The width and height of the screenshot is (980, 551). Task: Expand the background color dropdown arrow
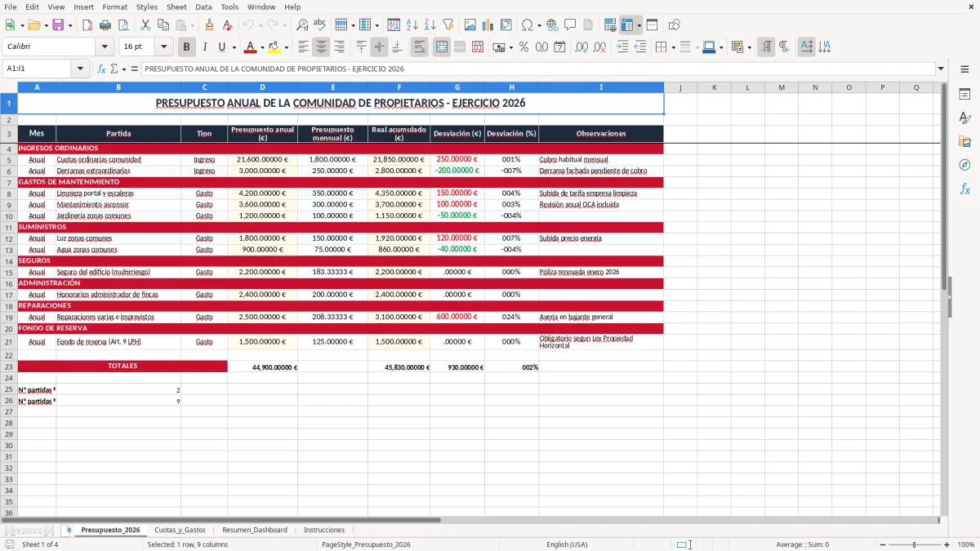pyautogui.click(x=286, y=47)
